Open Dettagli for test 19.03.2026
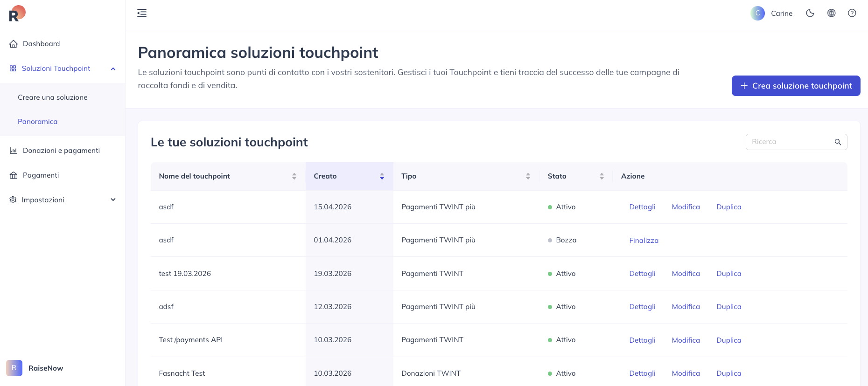This screenshot has width=868, height=386. coord(642,274)
